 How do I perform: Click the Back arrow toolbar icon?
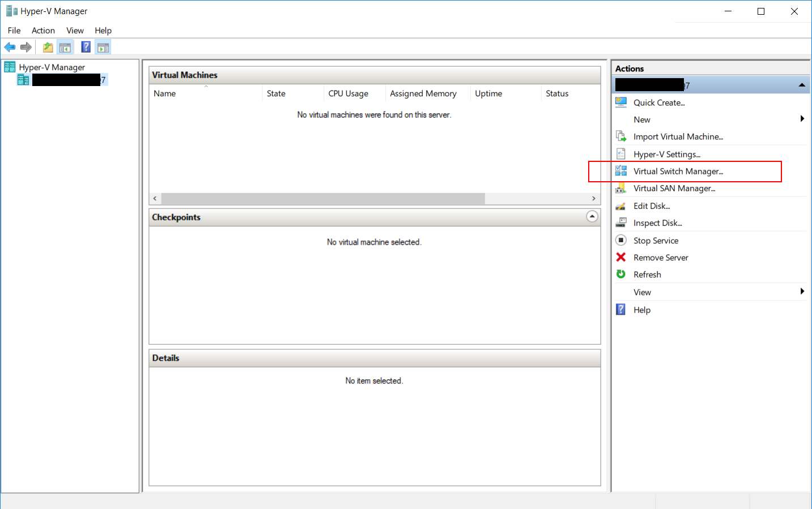pos(10,47)
